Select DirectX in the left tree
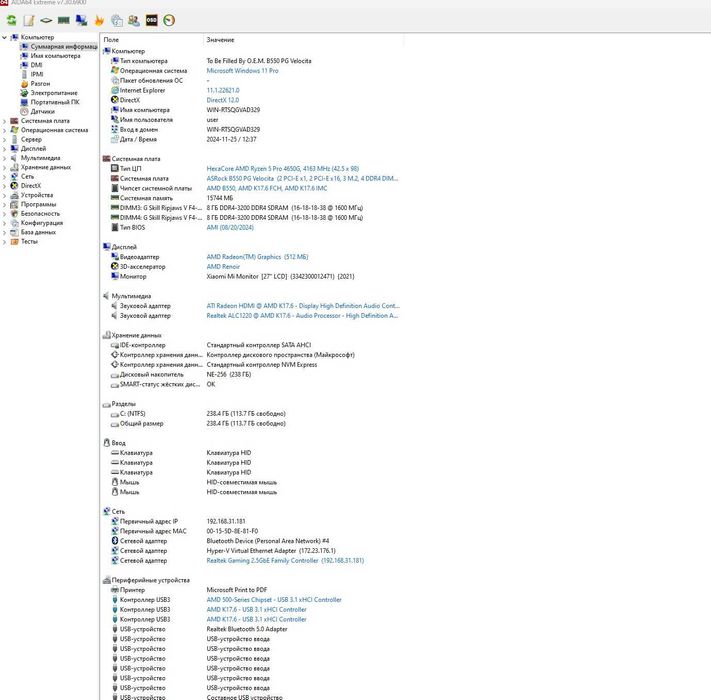711x700 pixels. [31, 186]
